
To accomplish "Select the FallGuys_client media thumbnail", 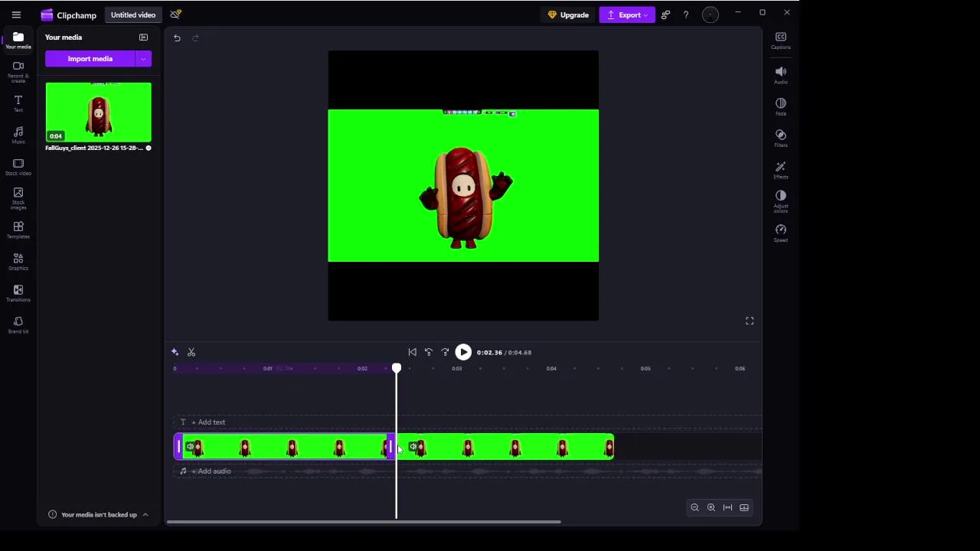I will [98, 112].
